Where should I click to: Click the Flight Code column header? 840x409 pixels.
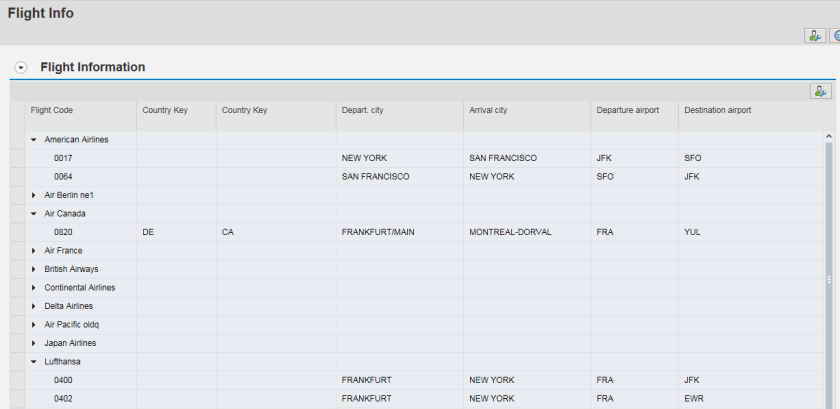pyautogui.click(x=52, y=110)
